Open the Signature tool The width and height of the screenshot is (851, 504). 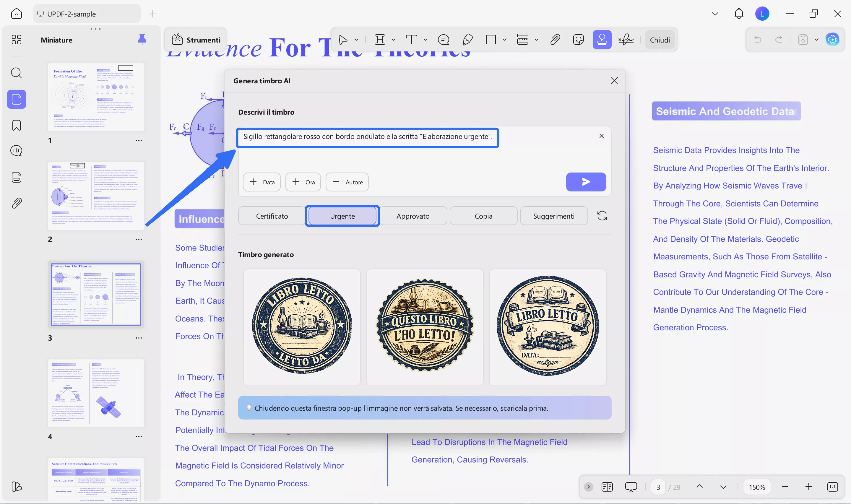click(626, 39)
